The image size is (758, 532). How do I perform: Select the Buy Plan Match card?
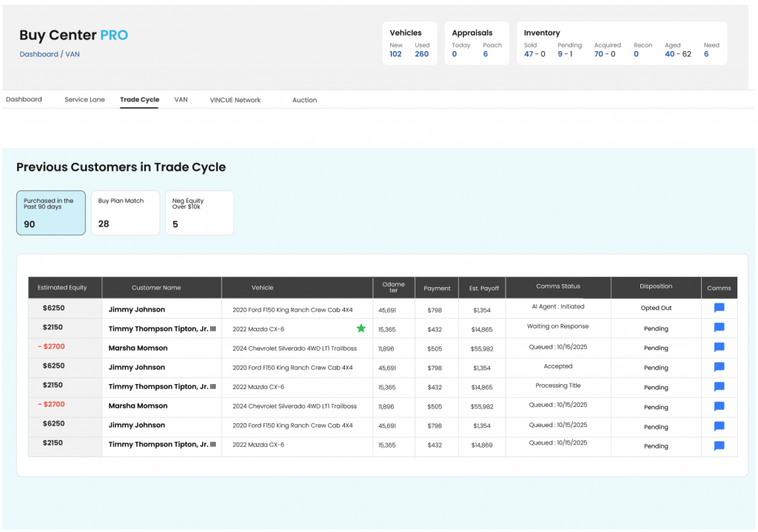coord(125,212)
